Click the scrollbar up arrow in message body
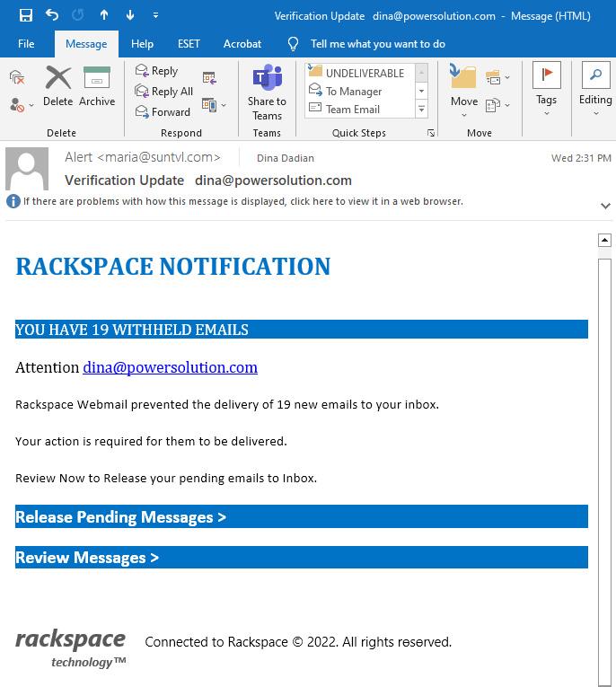This screenshot has width=616, height=687. pos(604,240)
